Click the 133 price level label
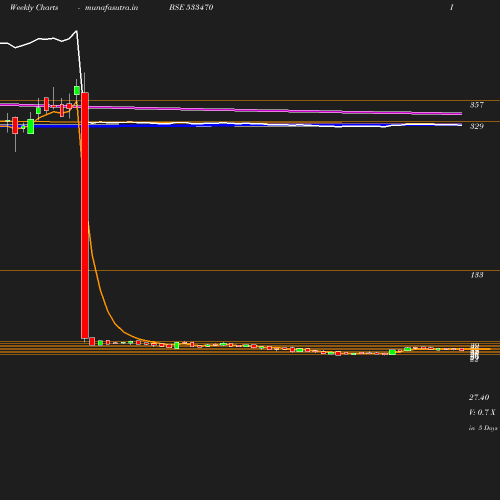 coord(477,275)
